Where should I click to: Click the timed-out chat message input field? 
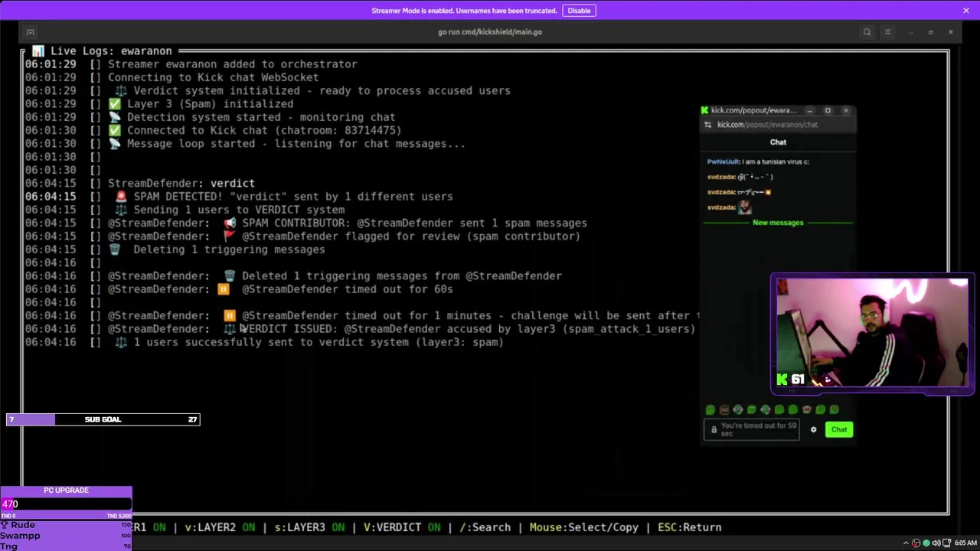coord(751,429)
